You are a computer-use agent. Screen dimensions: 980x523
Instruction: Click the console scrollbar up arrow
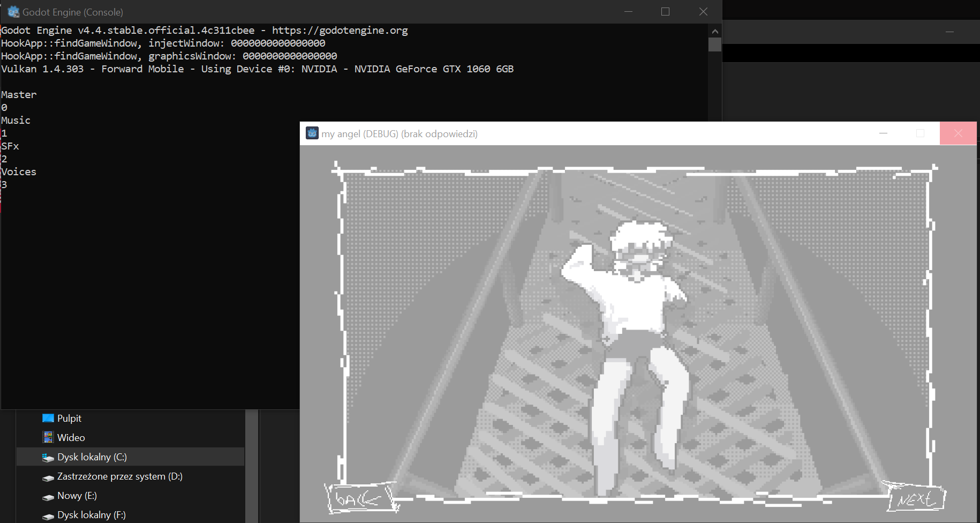[715, 31]
